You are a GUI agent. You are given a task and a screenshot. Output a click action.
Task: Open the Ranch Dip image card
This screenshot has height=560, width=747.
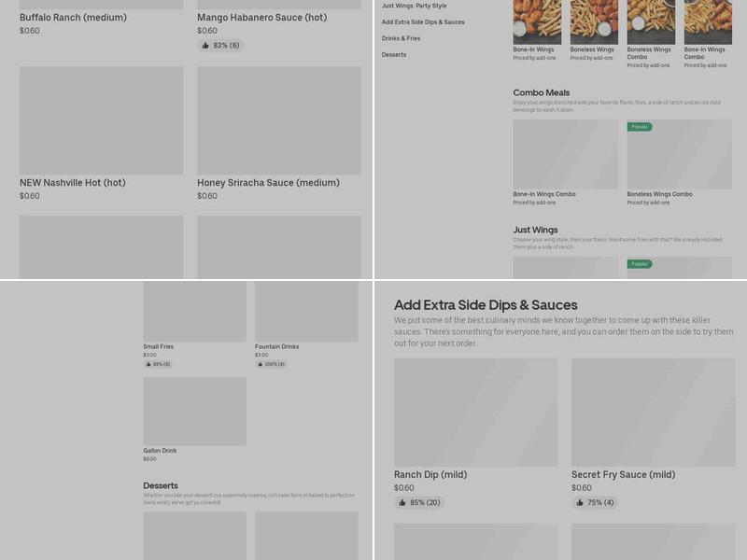pos(475,412)
